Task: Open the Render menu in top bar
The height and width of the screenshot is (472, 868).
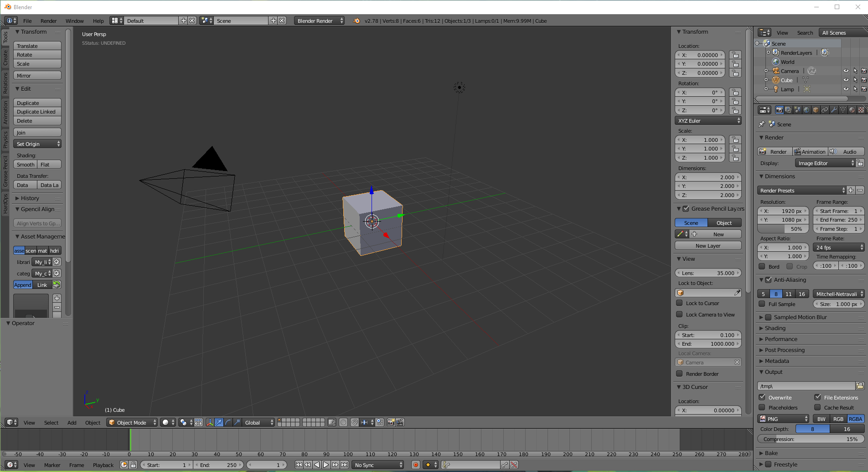Action: tap(48, 21)
